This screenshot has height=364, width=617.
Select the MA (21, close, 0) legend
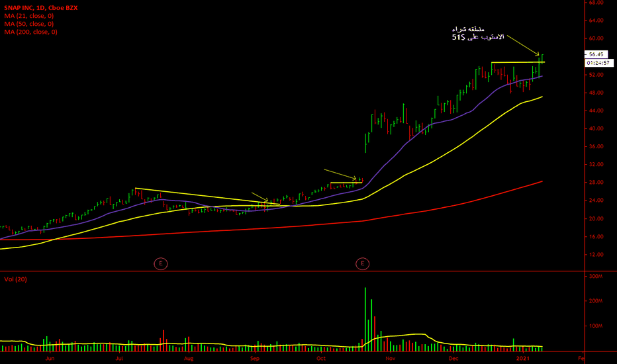point(29,16)
